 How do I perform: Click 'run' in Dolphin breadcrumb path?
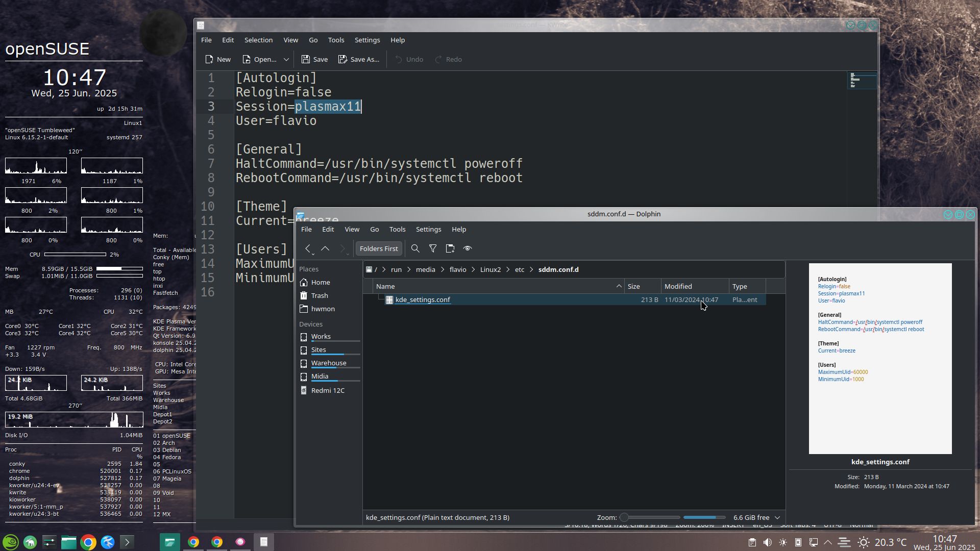pyautogui.click(x=396, y=269)
